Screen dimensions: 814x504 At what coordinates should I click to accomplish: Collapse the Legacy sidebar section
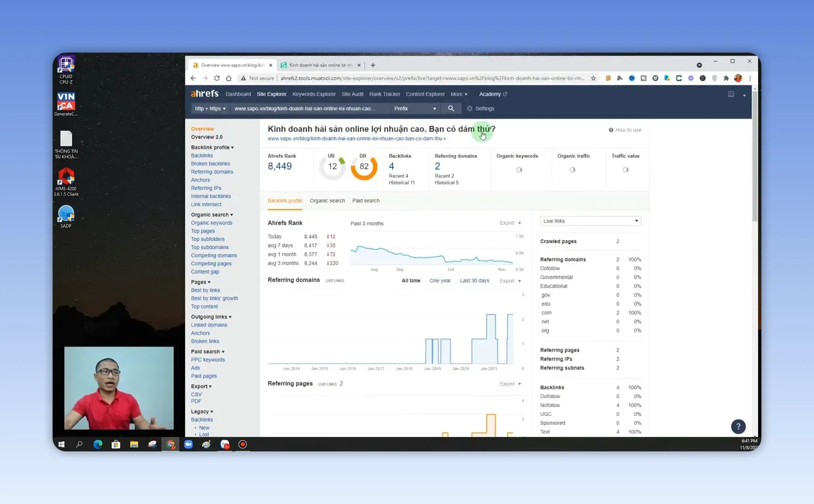(x=202, y=412)
